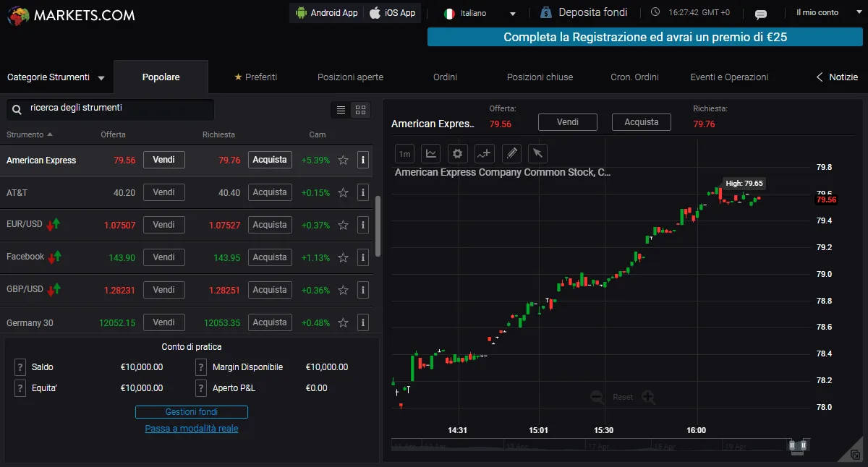
Task: Open info for Facebook
Action: click(363, 257)
